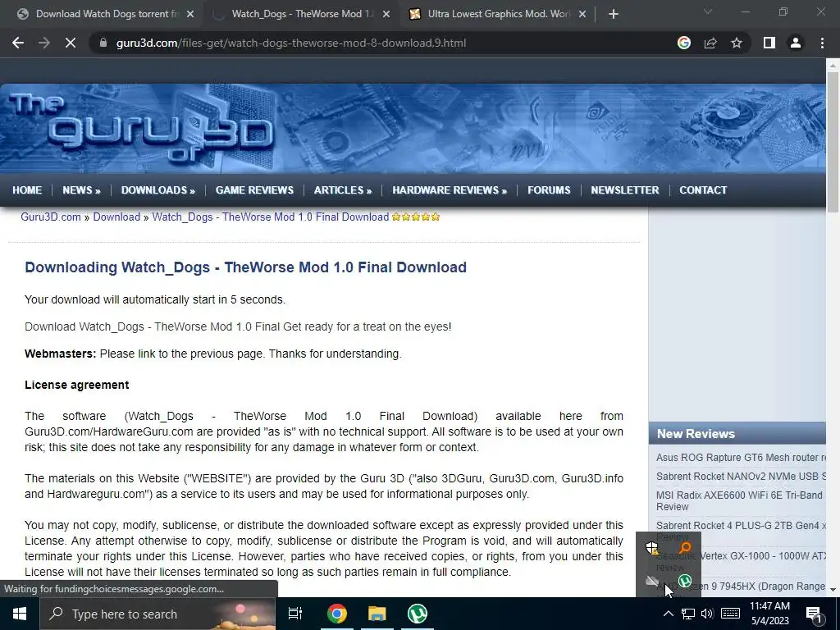Screen dimensions: 840x630
Task: Click the 'New Reviews' sidebar heading
Action: 696,434
